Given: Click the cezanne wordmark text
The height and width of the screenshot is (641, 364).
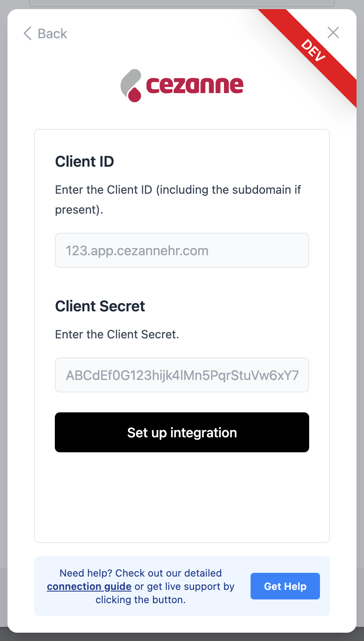Looking at the screenshot, I should click(x=194, y=85).
